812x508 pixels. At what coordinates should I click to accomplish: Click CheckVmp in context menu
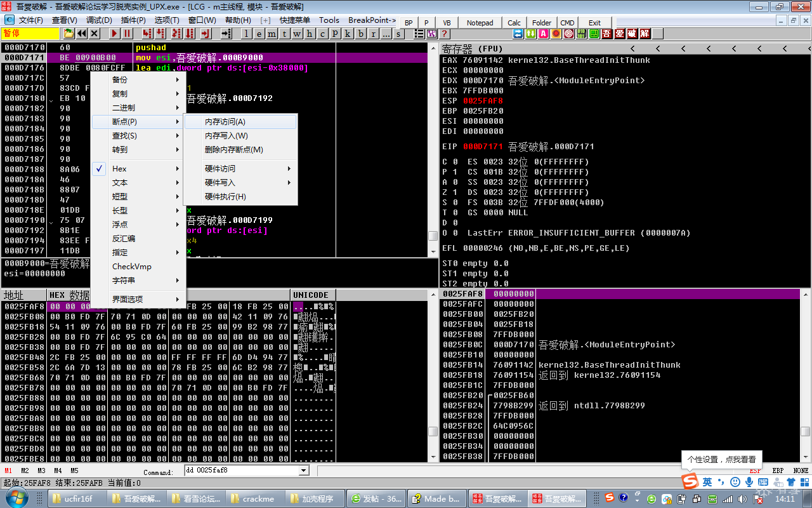tap(138, 266)
